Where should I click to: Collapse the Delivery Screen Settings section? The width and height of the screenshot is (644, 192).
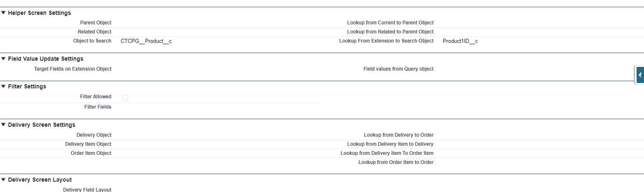pos(3,125)
